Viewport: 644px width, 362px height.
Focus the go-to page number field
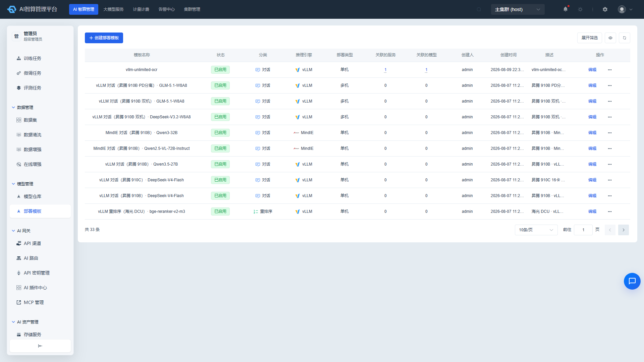(583, 230)
